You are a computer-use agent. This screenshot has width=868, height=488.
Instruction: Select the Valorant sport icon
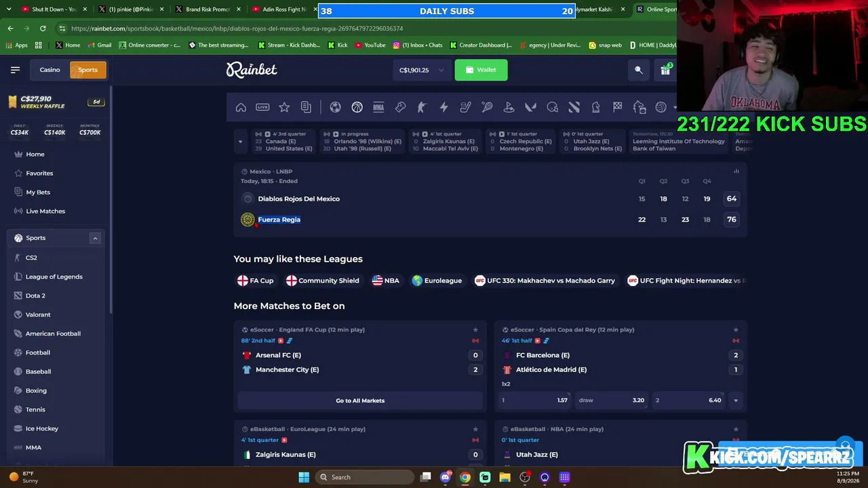click(530, 107)
